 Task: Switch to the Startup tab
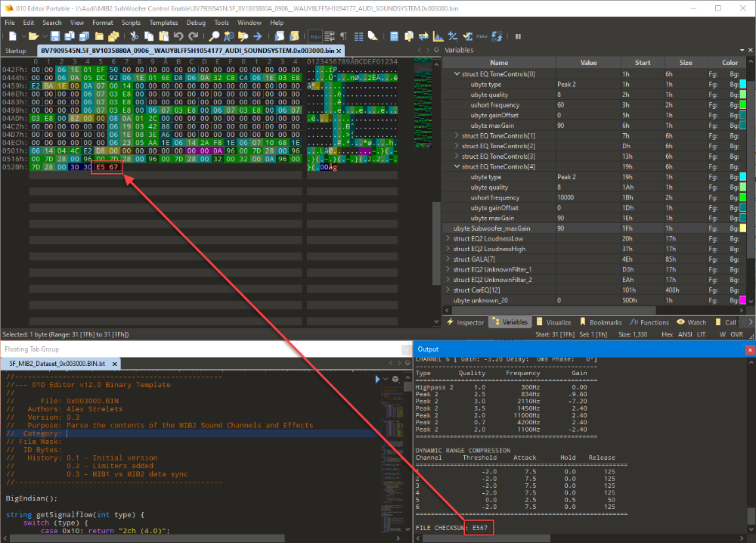coord(16,51)
